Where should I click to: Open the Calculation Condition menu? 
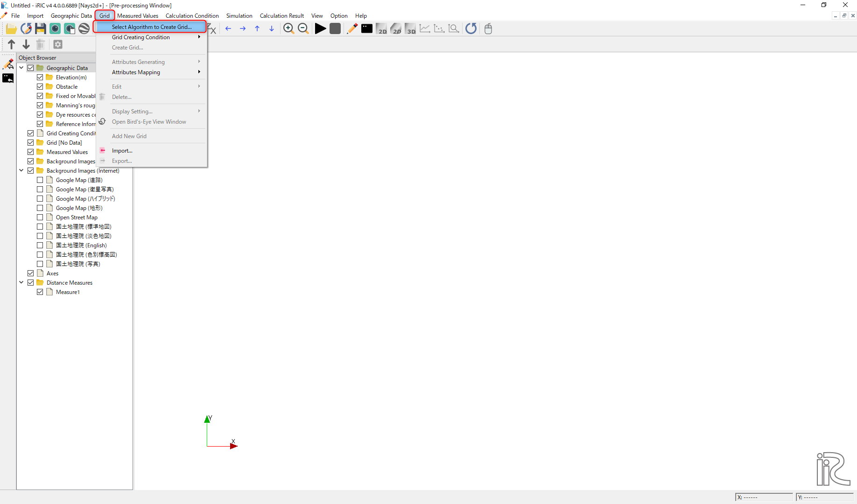pyautogui.click(x=192, y=16)
